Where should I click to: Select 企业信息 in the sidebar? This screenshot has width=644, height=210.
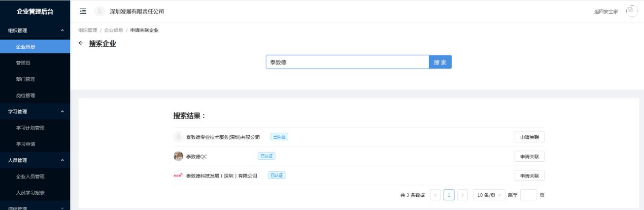35,47
